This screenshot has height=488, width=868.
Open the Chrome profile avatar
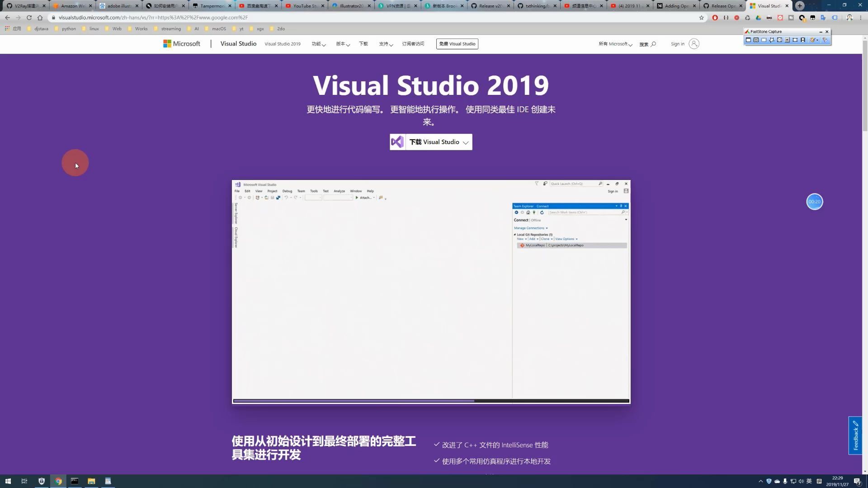point(849,18)
